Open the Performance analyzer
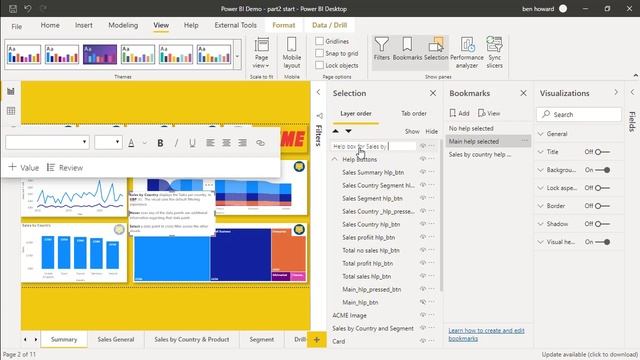The height and width of the screenshot is (360, 640). pos(467,53)
